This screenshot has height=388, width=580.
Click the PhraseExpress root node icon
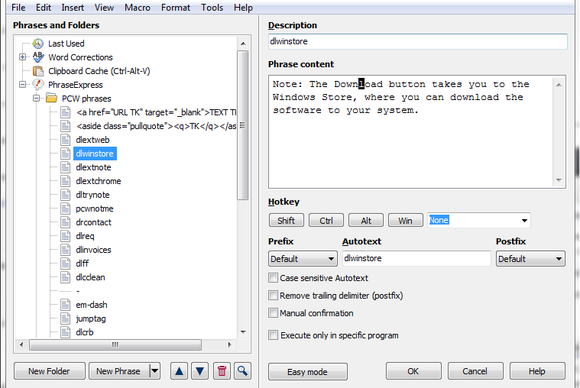[x=38, y=85]
